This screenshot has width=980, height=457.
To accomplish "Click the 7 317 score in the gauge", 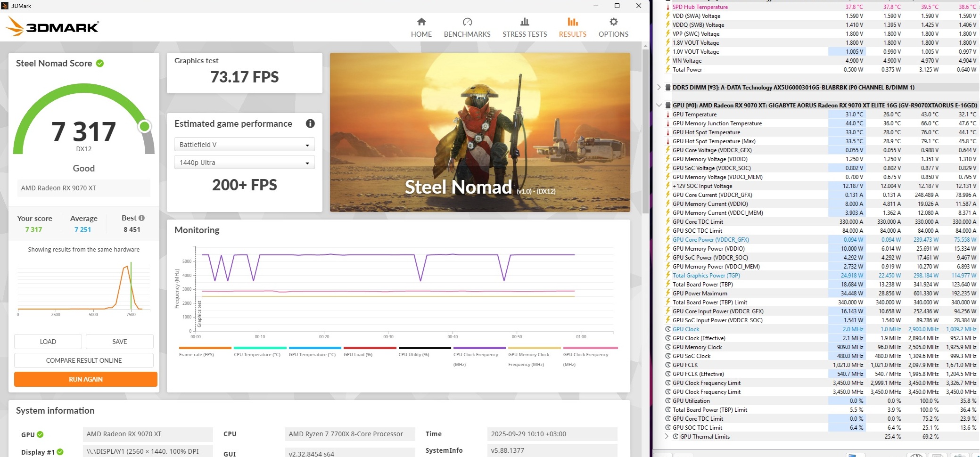I will click(83, 131).
